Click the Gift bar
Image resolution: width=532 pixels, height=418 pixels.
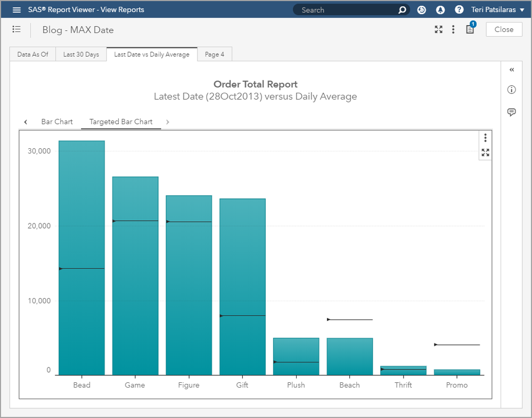tap(243, 287)
